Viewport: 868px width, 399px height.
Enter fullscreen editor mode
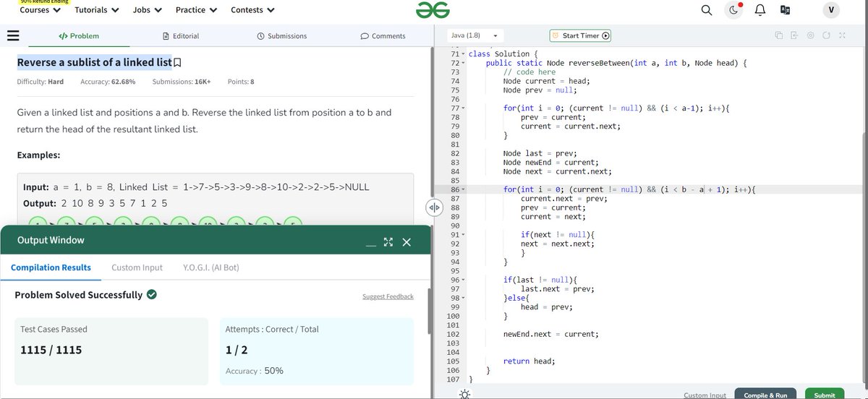842,35
